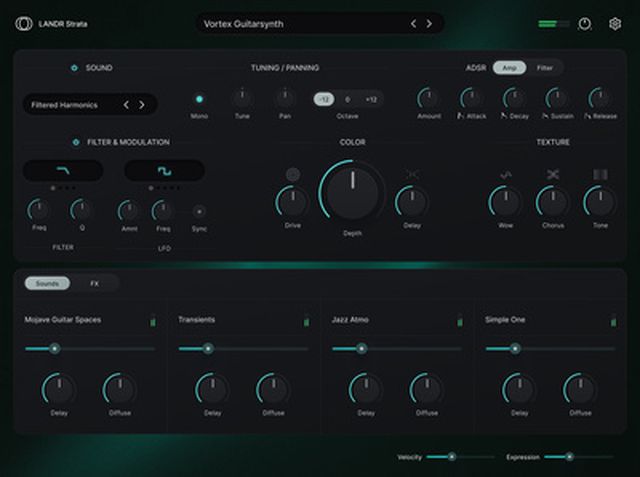
Task: Click the Wow wave icon in Texture
Action: click(506, 175)
